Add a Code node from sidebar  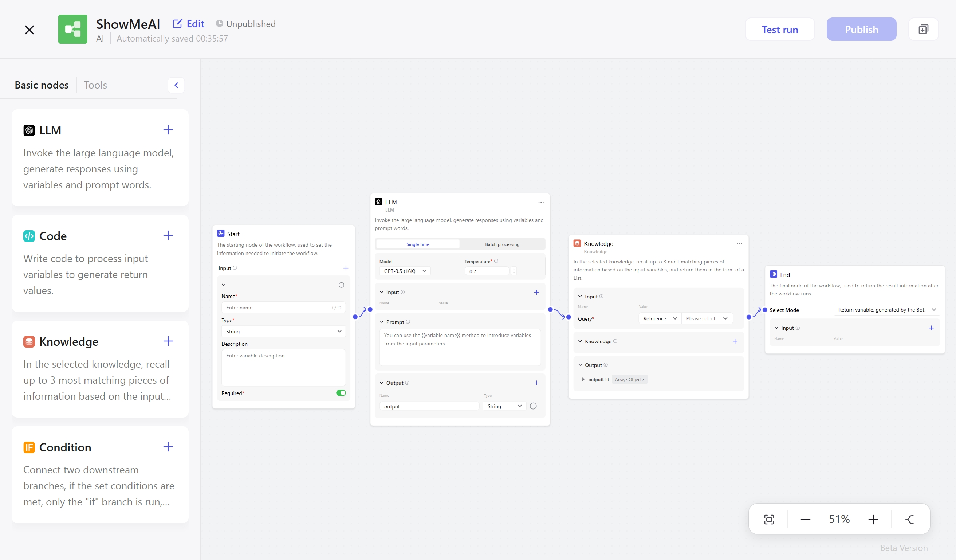coord(168,236)
